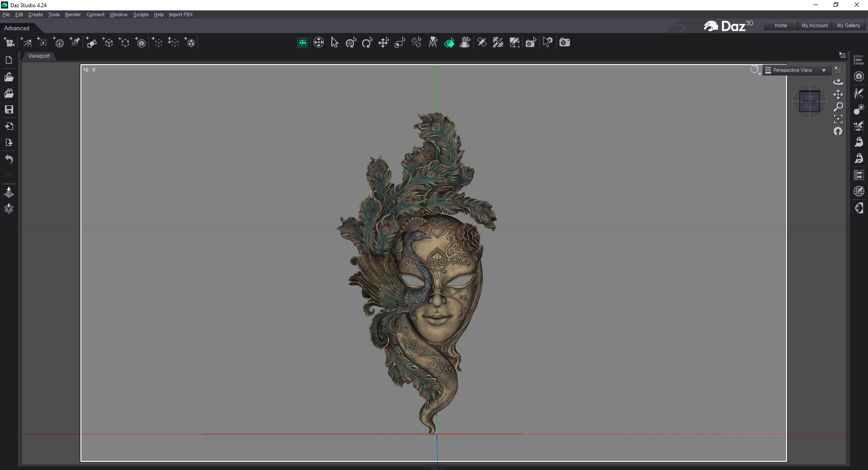
Task: Open the Help menu
Action: (159, 14)
